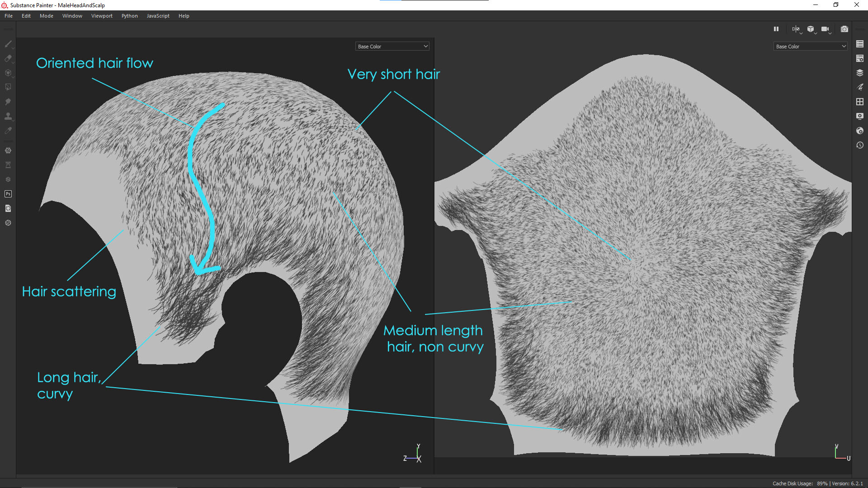The height and width of the screenshot is (488, 868).
Task: Select the Projection tool
Action: tap(8, 73)
